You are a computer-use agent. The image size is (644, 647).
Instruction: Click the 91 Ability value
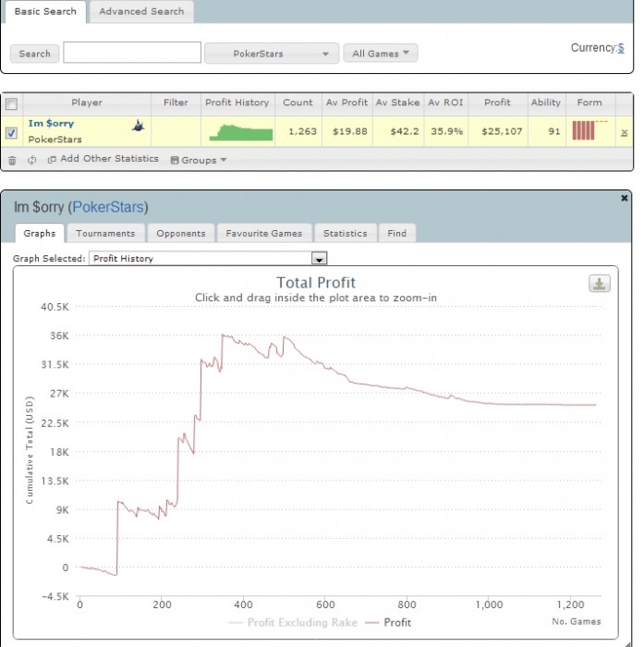(554, 131)
